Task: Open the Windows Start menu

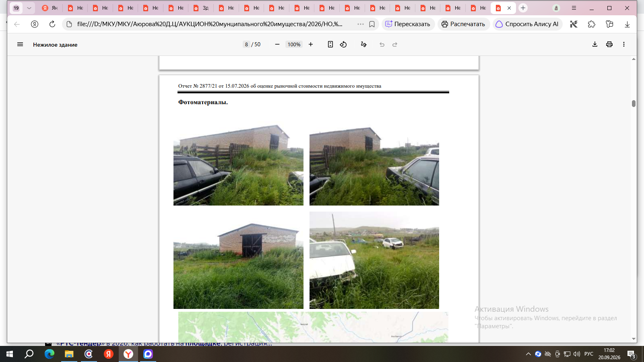Action: pos(10,354)
